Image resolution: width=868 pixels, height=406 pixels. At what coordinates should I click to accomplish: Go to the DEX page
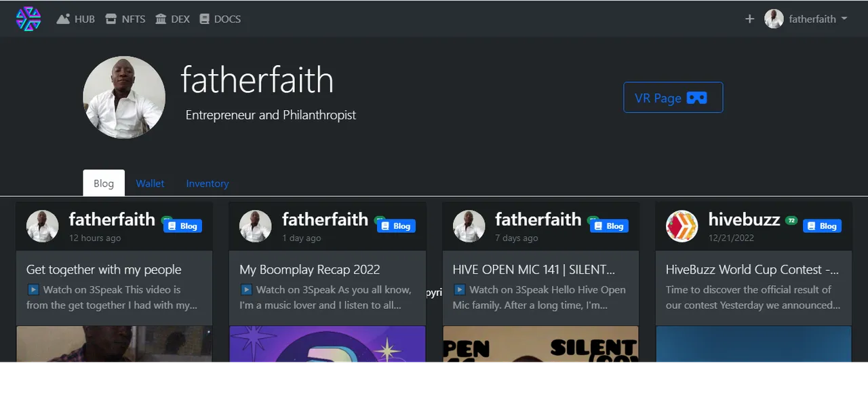point(172,19)
